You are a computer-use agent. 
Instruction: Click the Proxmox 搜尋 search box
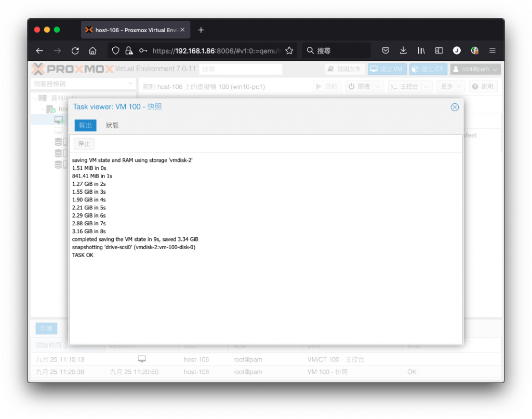pyautogui.click(x=241, y=70)
